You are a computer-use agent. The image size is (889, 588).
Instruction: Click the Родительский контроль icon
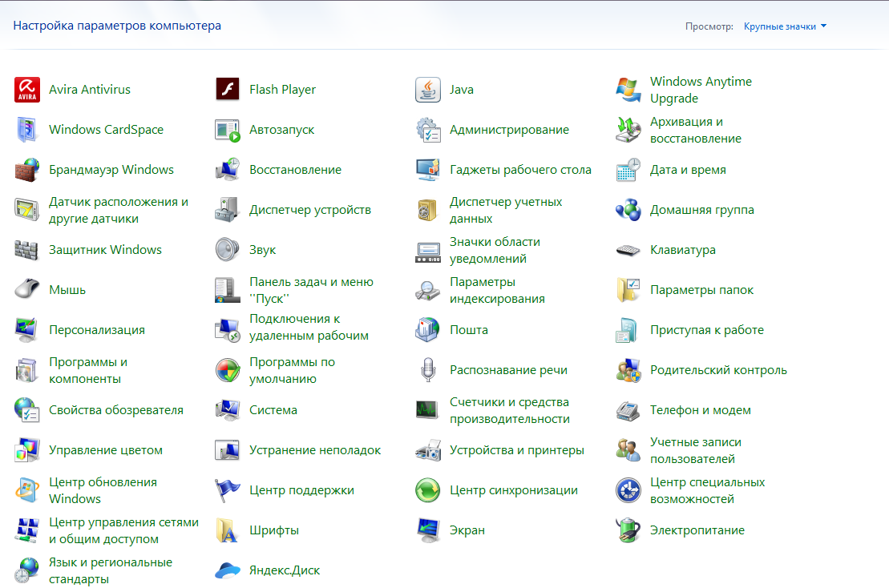click(x=628, y=370)
